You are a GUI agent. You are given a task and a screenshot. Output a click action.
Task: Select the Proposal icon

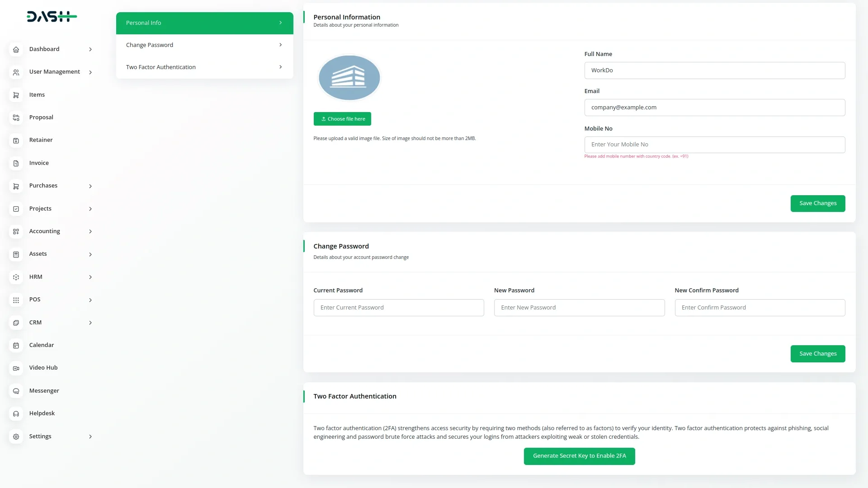click(16, 117)
